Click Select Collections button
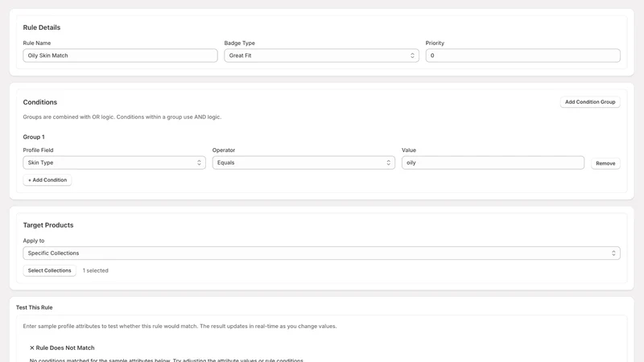 (49, 270)
